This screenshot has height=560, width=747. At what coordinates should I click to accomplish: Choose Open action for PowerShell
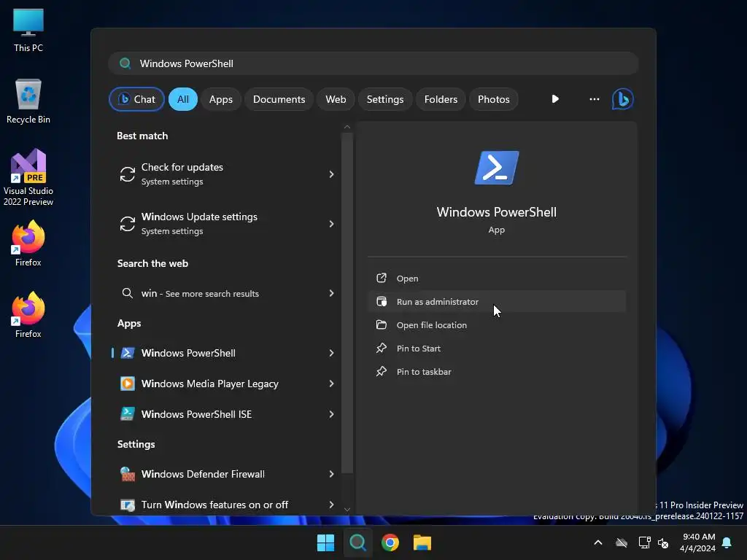coord(496,278)
